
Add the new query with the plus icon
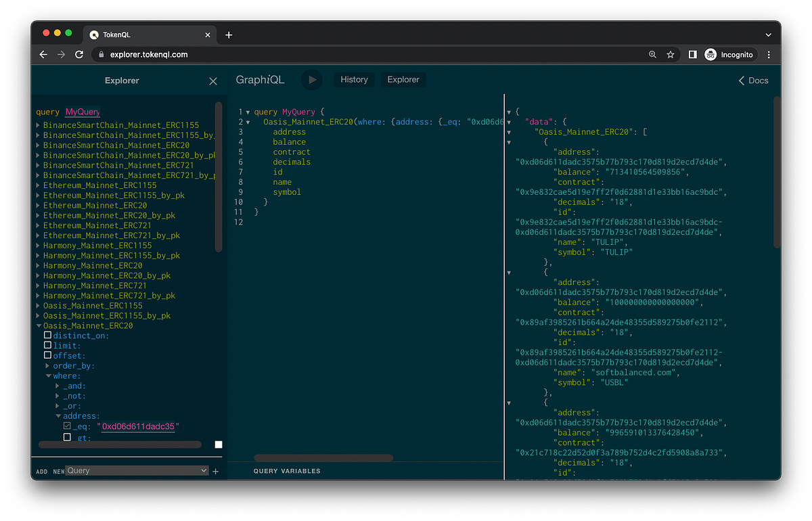point(216,472)
